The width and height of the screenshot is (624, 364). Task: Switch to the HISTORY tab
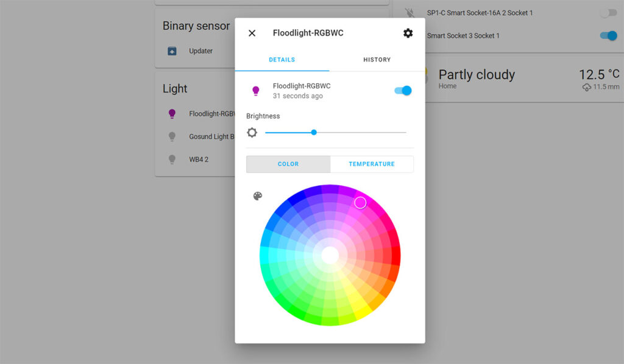click(x=377, y=60)
